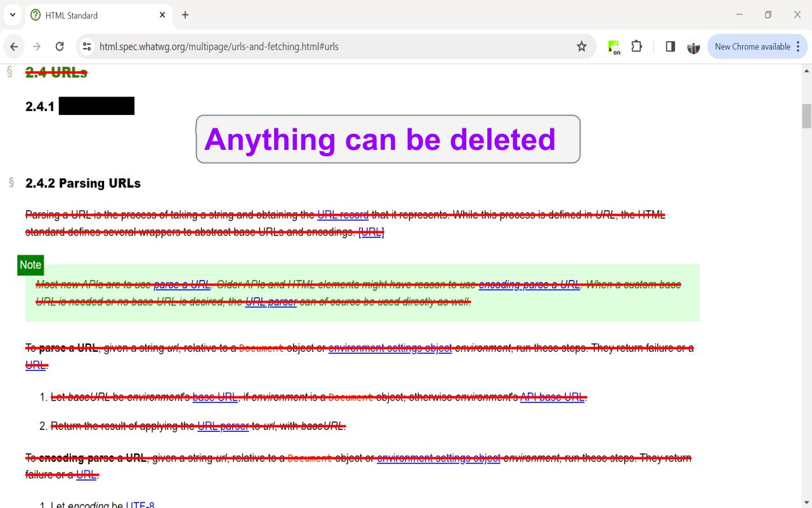Open a new browser tab
The image size is (812, 508).
[x=185, y=15]
